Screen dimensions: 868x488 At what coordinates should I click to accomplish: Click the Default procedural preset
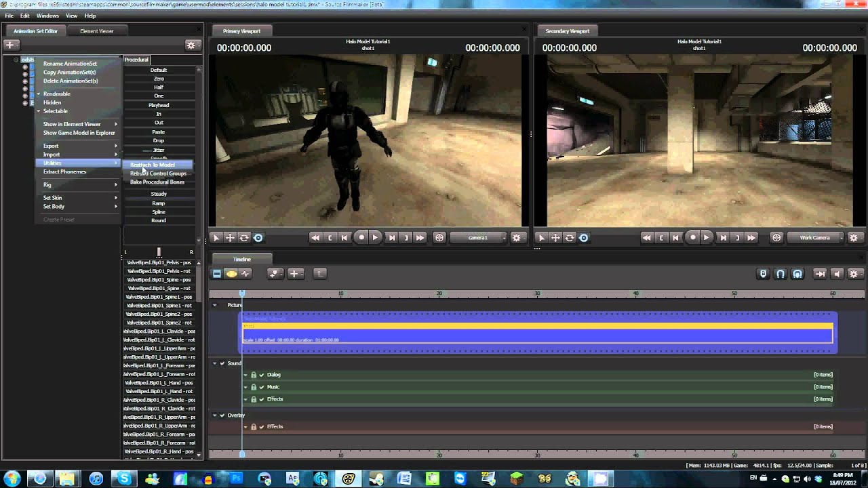tap(159, 70)
